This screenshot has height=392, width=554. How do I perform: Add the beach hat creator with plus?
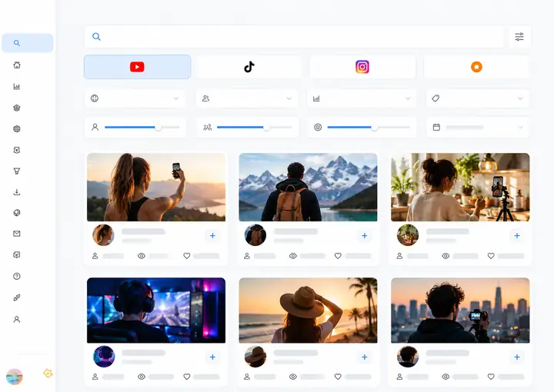tap(365, 357)
